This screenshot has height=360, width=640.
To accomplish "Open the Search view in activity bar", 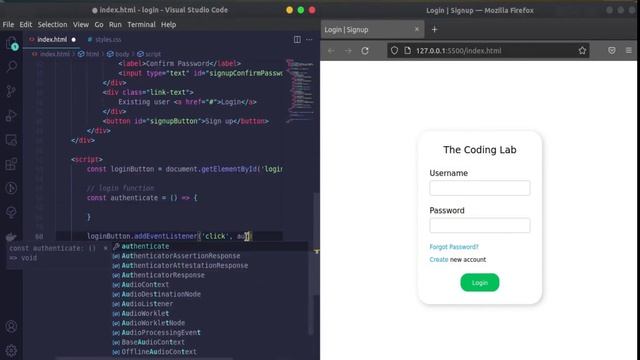I will point(11,67).
